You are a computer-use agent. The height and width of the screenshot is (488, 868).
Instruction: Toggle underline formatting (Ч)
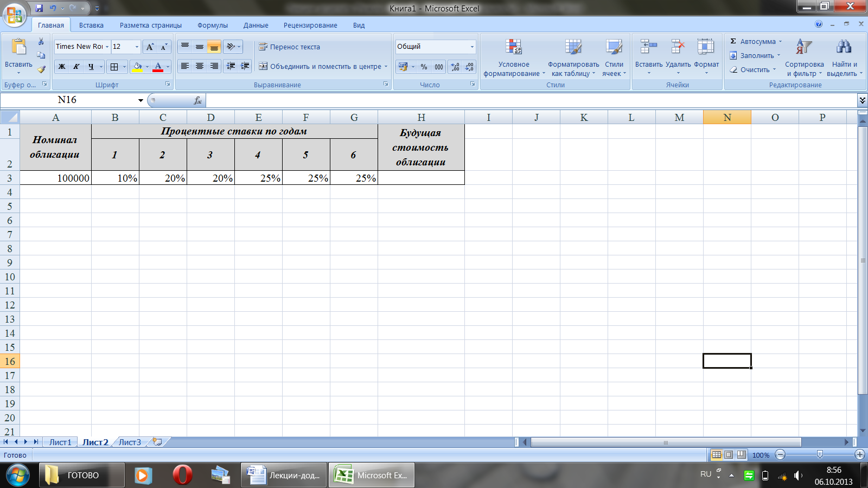coord(91,67)
